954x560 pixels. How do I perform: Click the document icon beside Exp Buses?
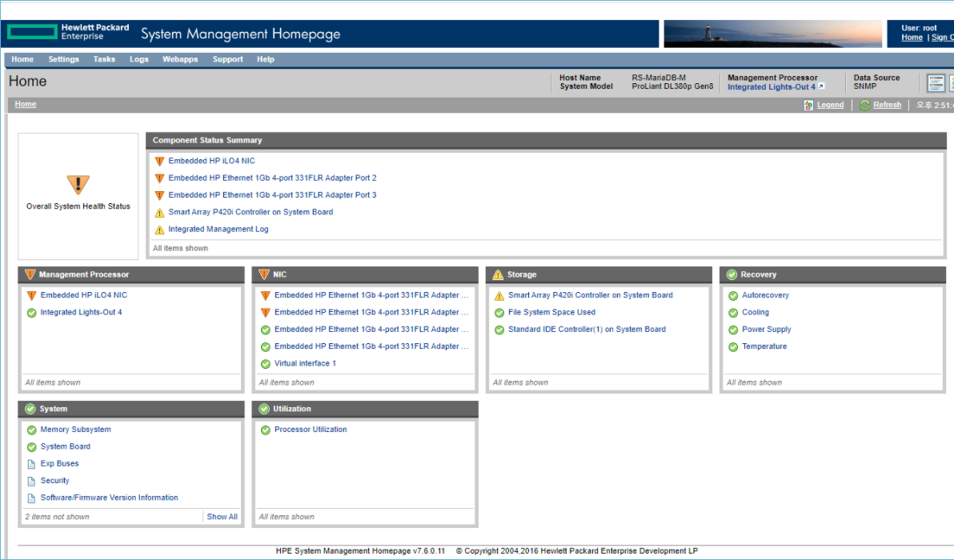coord(32,464)
